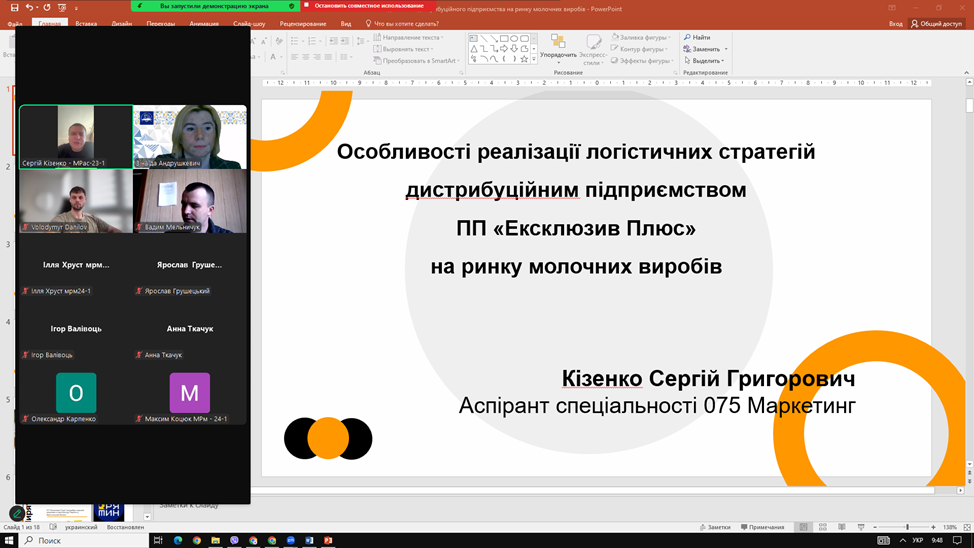Open the columns icon dropdown
The width and height of the screenshot is (974, 548).
click(345, 57)
